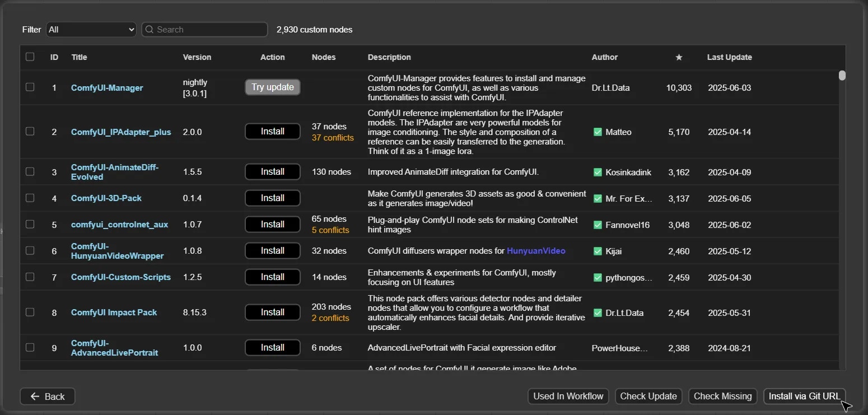
Task: Sort by the Author column header
Action: pos(605,57)
